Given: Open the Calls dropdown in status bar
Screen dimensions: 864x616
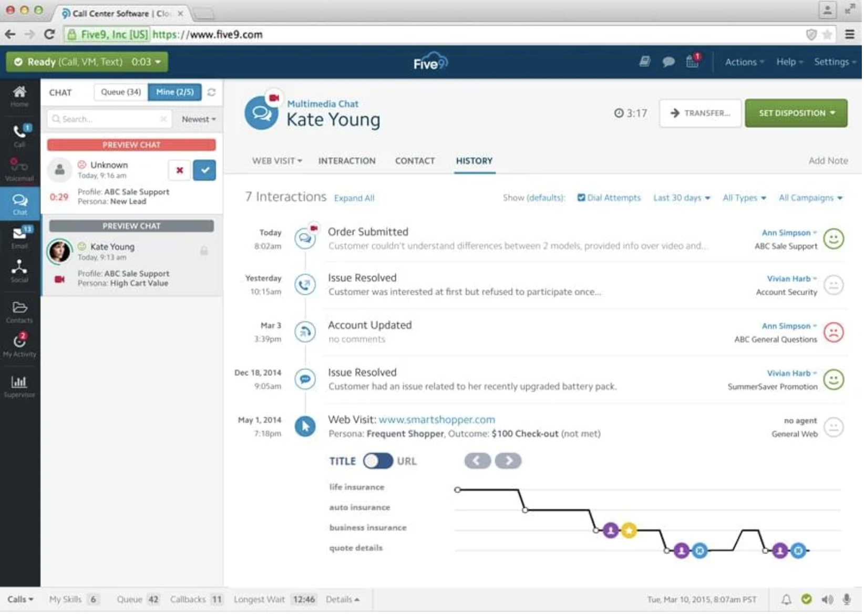Looking at the screenshot, I should pyautogui.click(x=20, y=600).
